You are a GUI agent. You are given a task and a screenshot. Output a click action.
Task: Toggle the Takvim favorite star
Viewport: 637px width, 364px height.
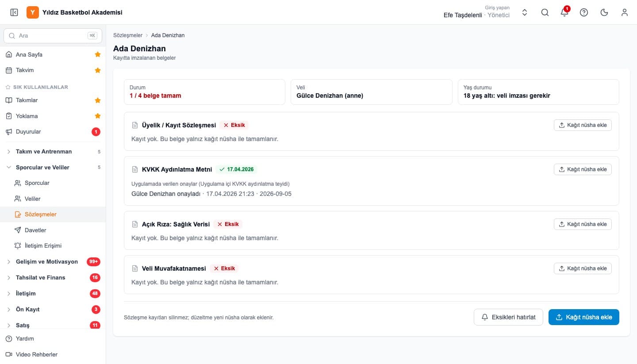click(98, 70)
